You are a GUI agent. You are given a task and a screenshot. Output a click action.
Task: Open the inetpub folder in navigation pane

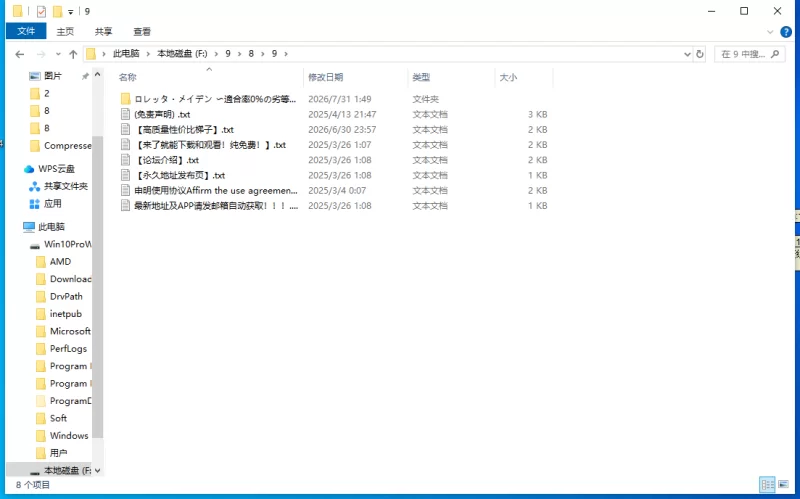[x=65, y=314]
